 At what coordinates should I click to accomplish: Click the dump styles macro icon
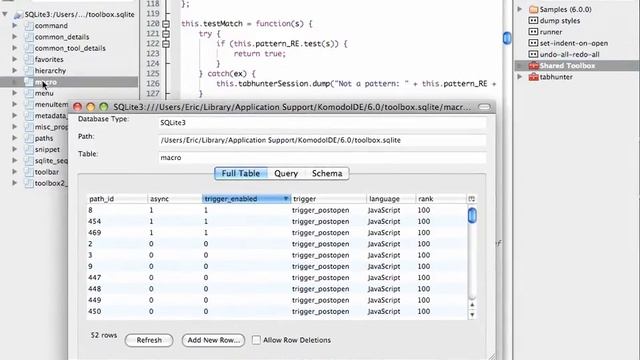pos(533,20)
